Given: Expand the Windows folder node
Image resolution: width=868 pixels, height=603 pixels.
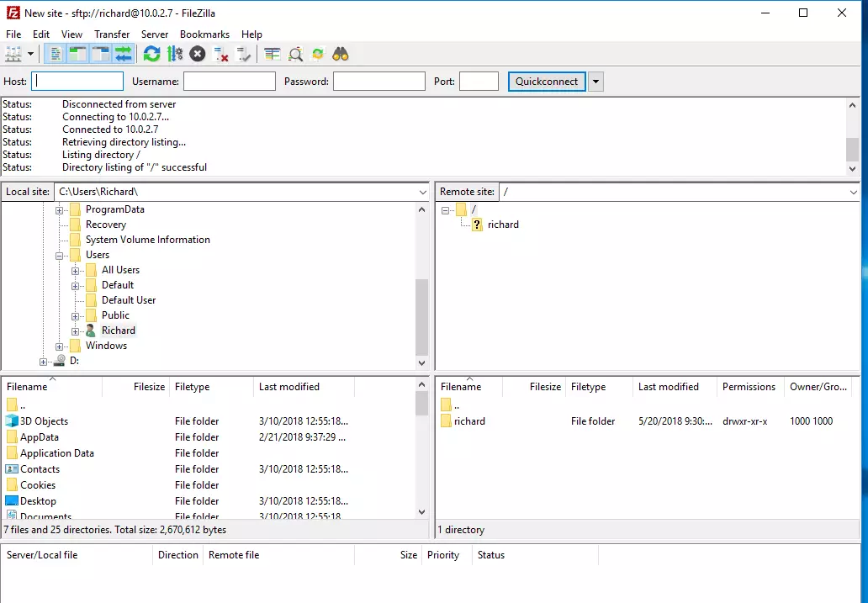Looking at the screenshot, I should coord(59,346).
